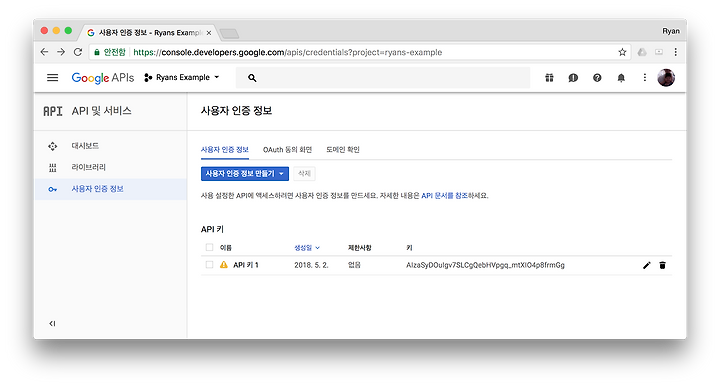The width and height of the screenshot is (720, 387).
Task: Sort by the 생성일 column
Action: tap(307, 248)
